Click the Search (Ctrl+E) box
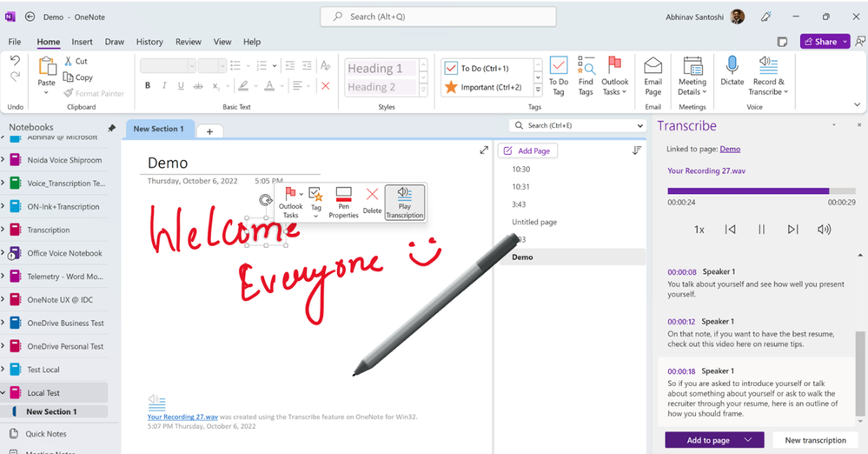This screenshot has height=454, width=868. [576, 125]
